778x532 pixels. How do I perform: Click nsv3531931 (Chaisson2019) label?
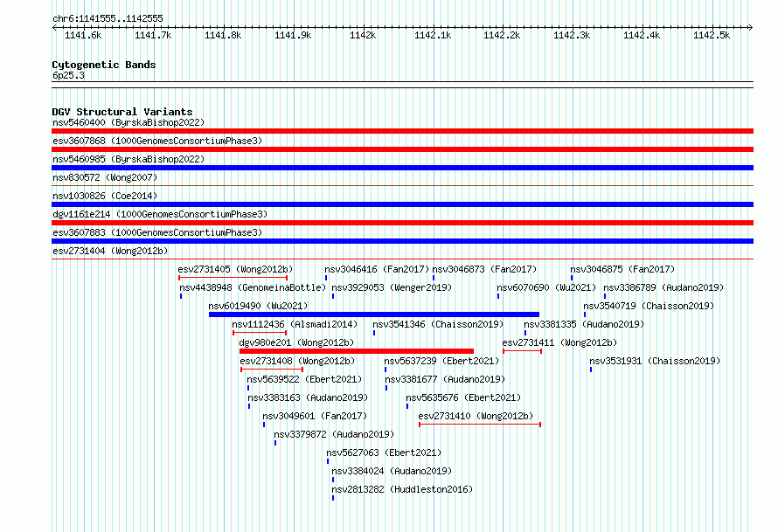(655, 361)
